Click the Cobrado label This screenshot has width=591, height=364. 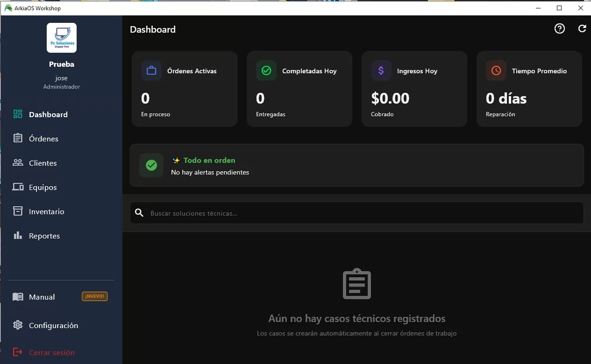[382, 114]
